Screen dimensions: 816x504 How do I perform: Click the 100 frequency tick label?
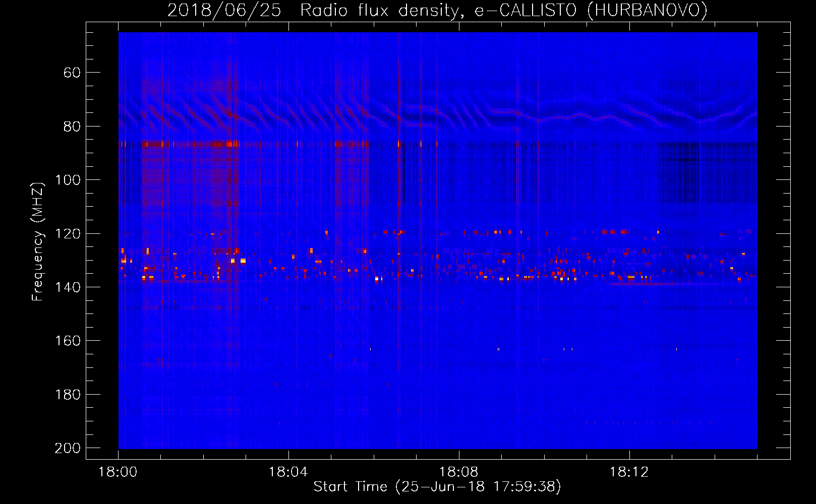tap(68, 180)
